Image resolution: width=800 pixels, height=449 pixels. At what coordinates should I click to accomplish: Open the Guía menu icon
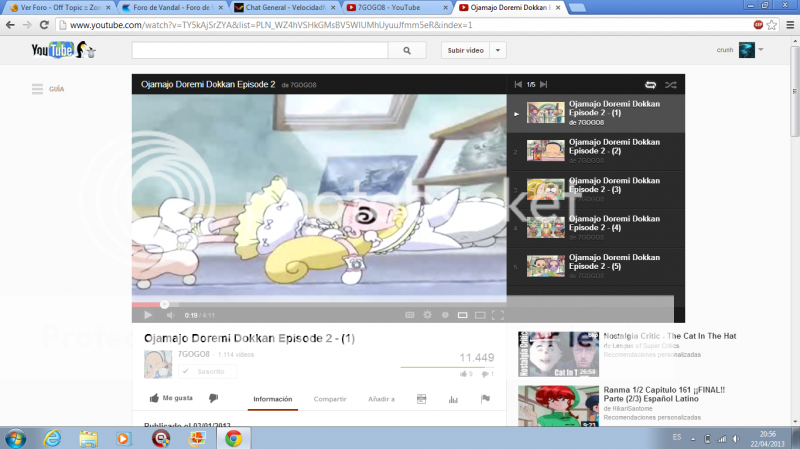click(x=37, y=89)
